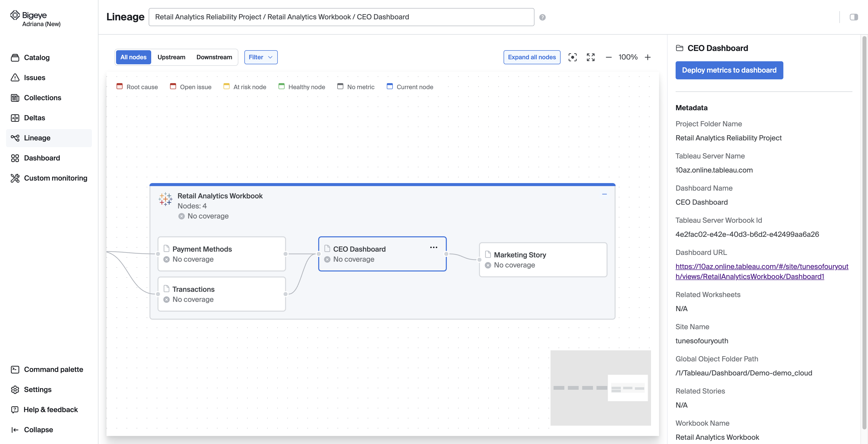Image resolution: width=868 pixels, height=444 pixels.
Task: Switch to All nodes view
Action: pos(133,57)
